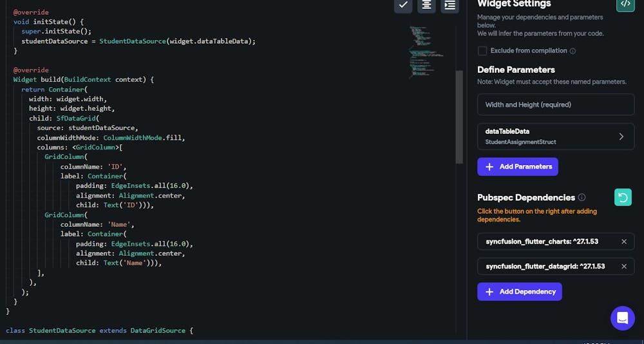Remove the syncfusion_flutter_datagrid dependency
The image size is (644, 344).
(x=624, y=266)
